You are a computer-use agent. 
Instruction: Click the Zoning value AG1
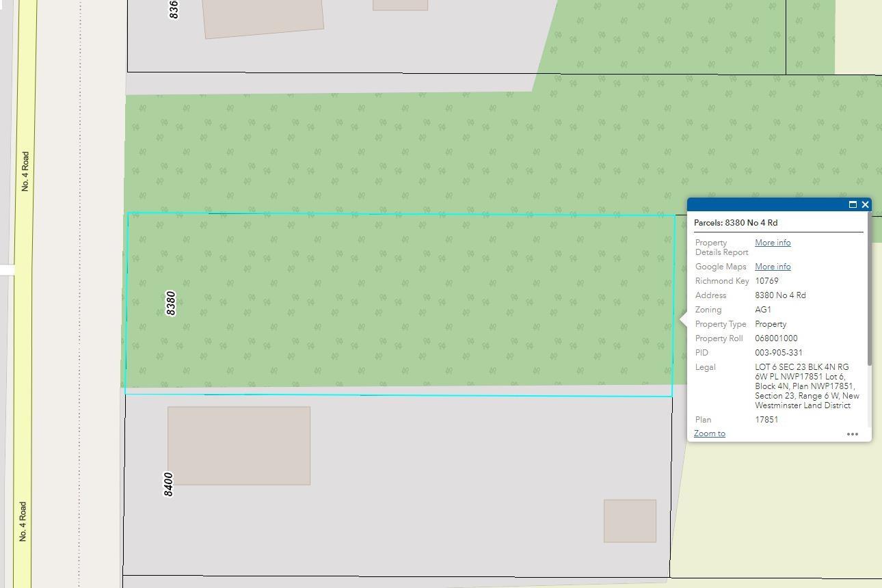(x=763, y=310)
